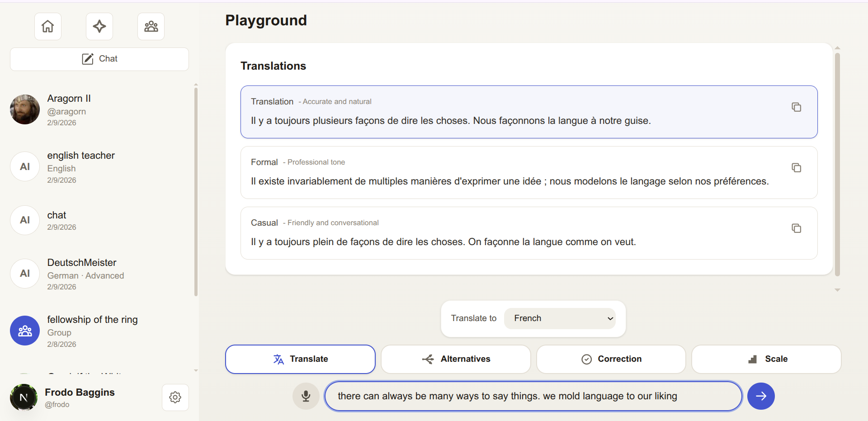868x421 pixels.
Task: Click the chat list scroll down arrow
Action: [196, 370]
